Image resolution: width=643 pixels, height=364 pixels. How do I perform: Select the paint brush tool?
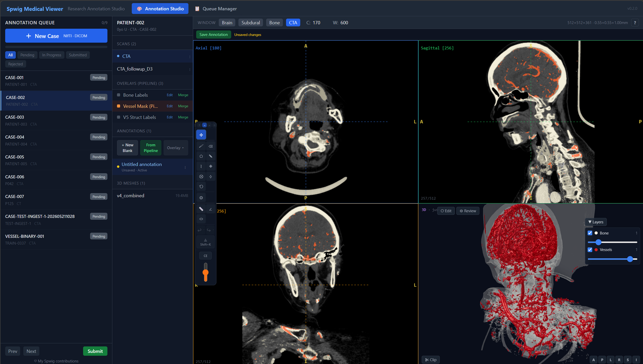click(x=201, y=146)
